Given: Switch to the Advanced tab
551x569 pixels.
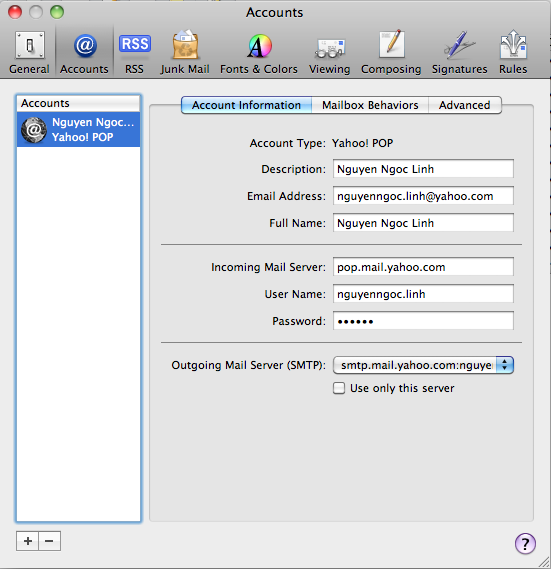Looking at the screenshot, I should pos(465,105).
